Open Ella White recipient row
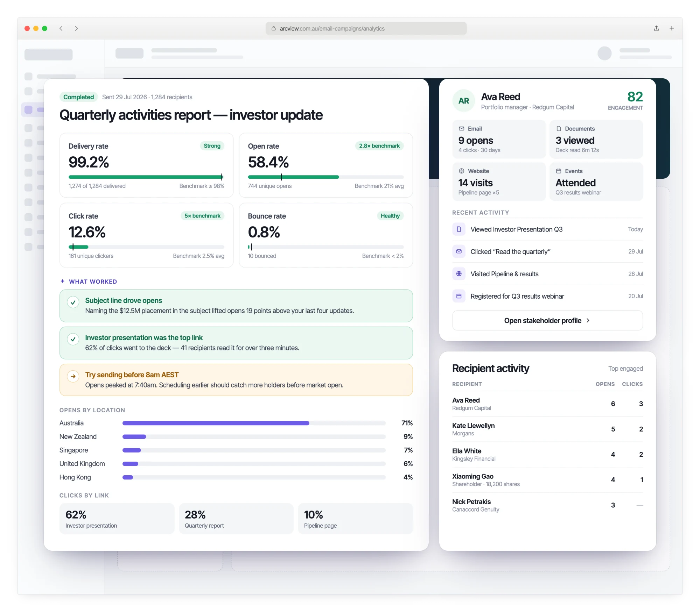The image size is (700, 612). (547, 454)
